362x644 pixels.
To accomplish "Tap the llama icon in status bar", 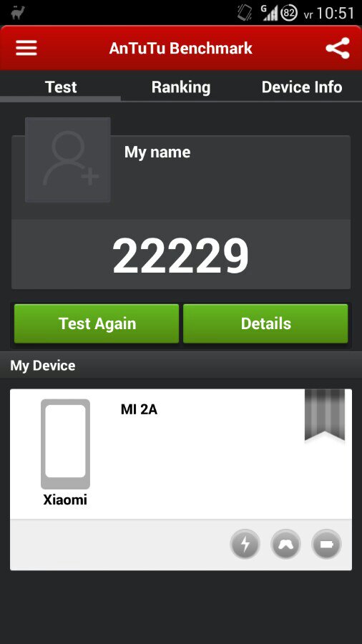I will point(18,12).
